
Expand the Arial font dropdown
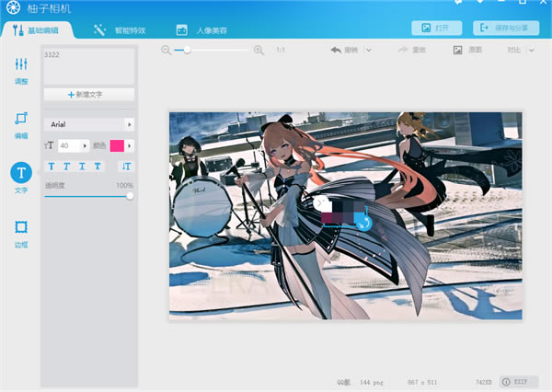[x=130, y=124]
